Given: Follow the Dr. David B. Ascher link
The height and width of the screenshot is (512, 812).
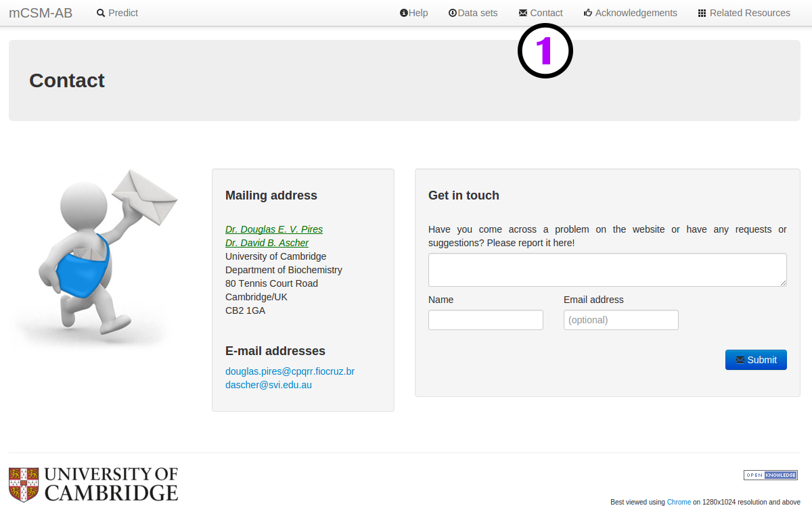Looking at the screenshot, I should [x=267, y=243].
